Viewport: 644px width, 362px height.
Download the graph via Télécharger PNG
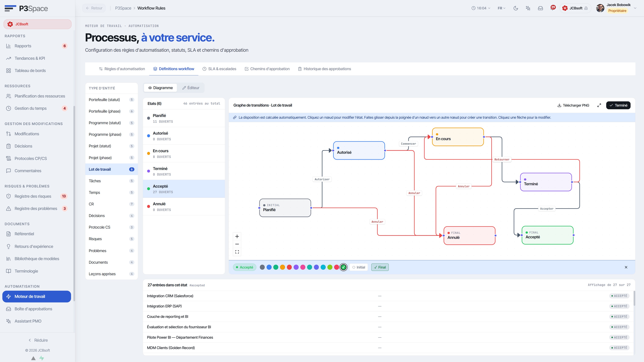(x=573, y=105)
